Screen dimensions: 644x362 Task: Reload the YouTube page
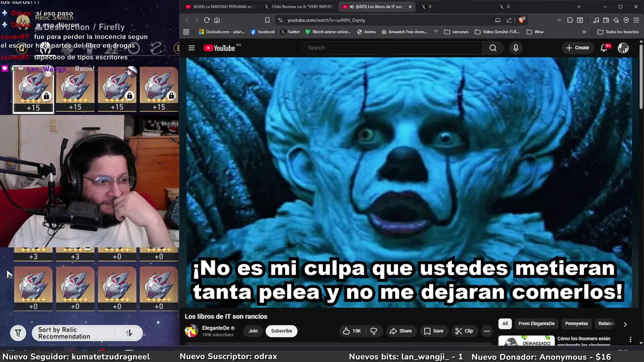207,20
